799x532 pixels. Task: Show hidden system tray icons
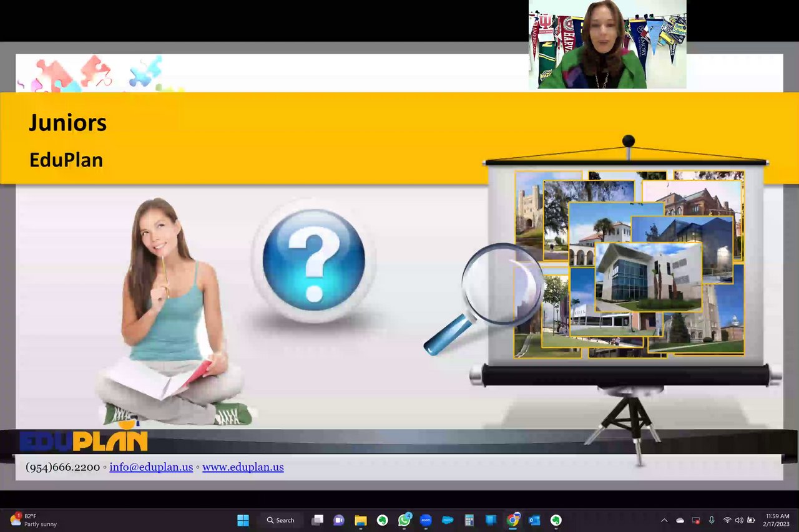click(664, 520)
